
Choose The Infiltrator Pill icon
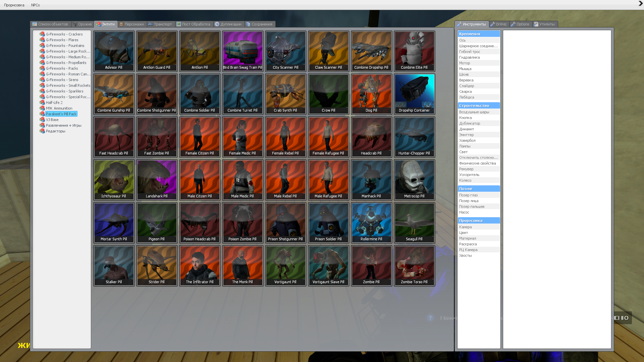coord(200,265)
